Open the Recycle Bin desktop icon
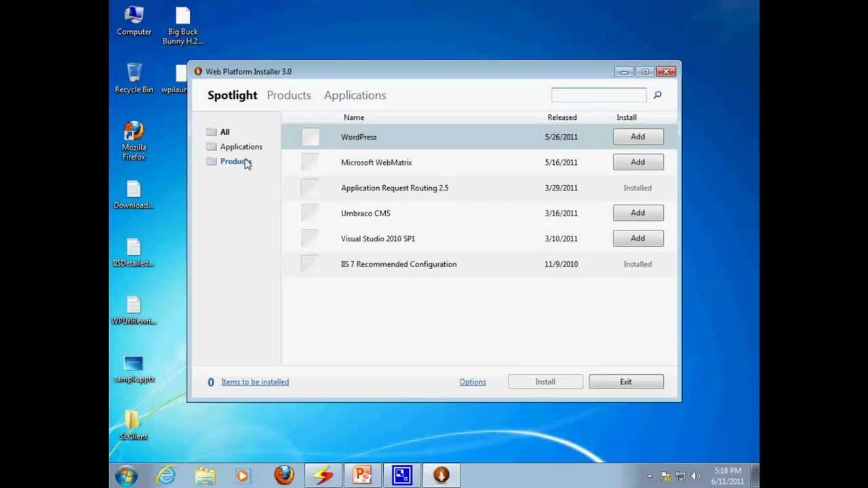 [134, 77]
